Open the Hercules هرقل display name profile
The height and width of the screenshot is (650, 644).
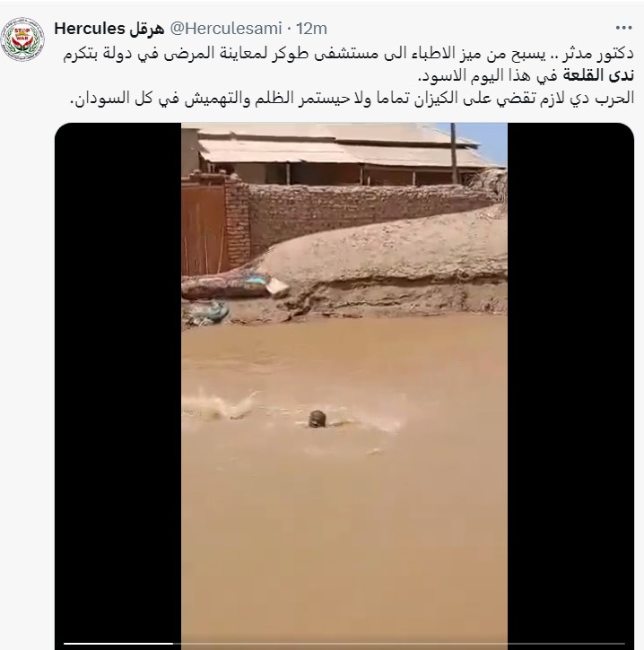(x=109, y=29)
